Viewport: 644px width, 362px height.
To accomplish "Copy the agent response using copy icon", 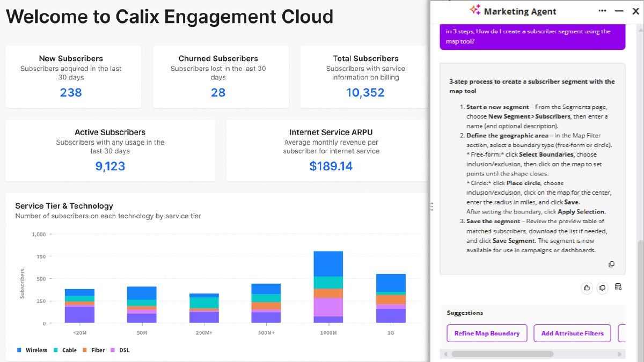I will [x=611, y=264].
